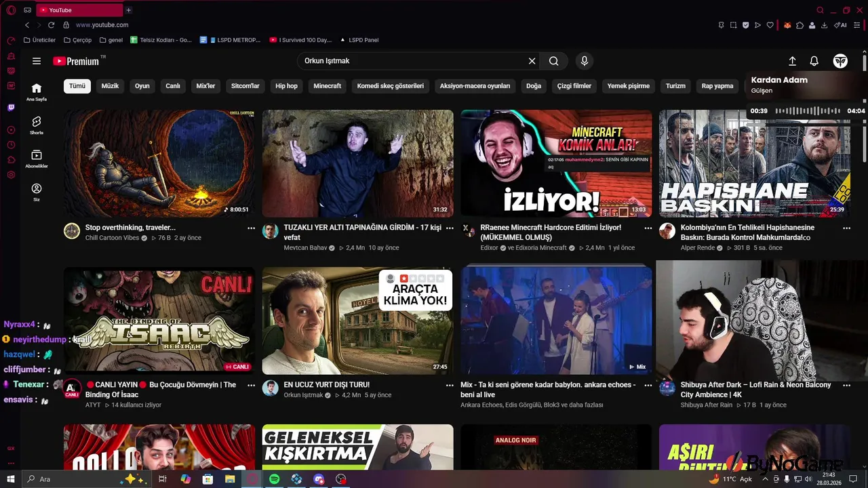Open the Üreticiler bookmarks folder
Screen dimensions: 868x488
[x=39, y=40]
